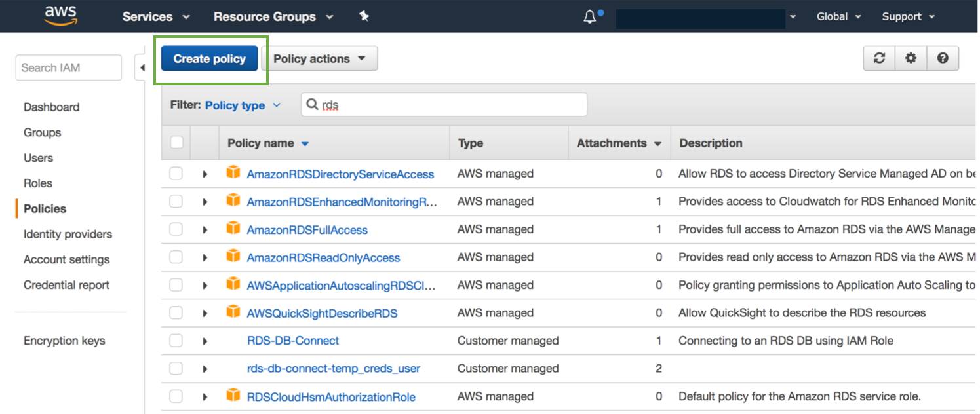Click the refresh policies icon

[x=879, y=58]
